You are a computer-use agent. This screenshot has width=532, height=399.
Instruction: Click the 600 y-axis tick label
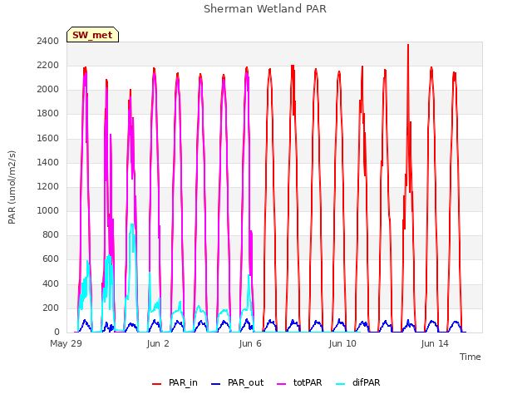point(51,259)
